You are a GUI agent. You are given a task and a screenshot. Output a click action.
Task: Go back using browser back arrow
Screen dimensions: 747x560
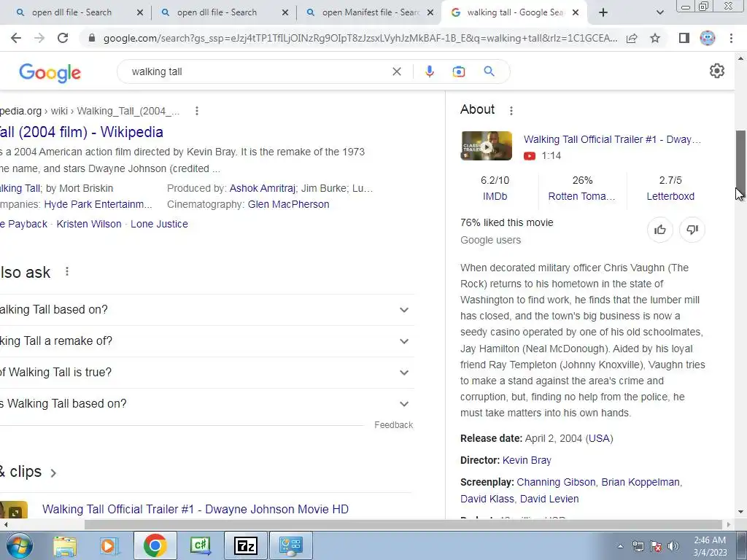16,38
